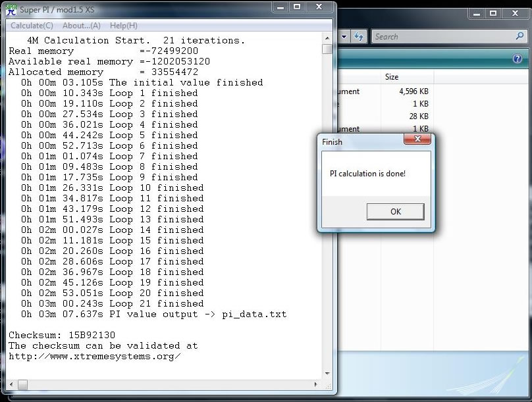Screen dimensions: 532x402
Task: Click the horizontal scrollbar right arrow in Super PI
Action: pyautogui.click(x=316, y=384)
